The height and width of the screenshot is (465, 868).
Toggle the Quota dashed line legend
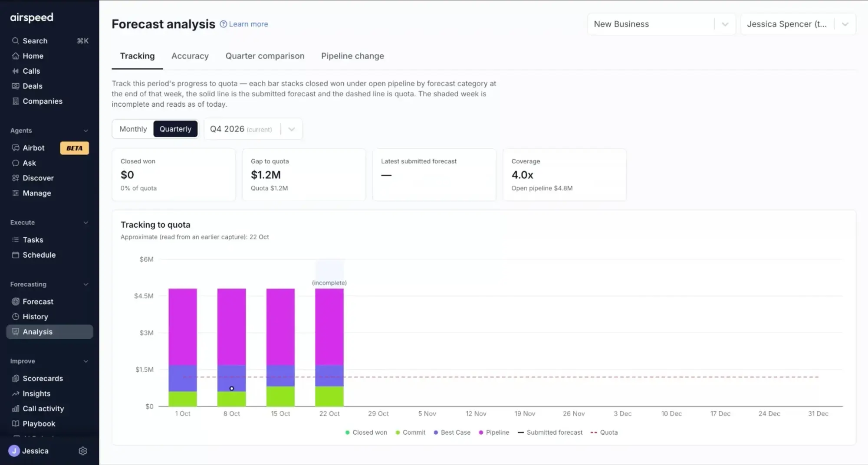tap(604, 432)
